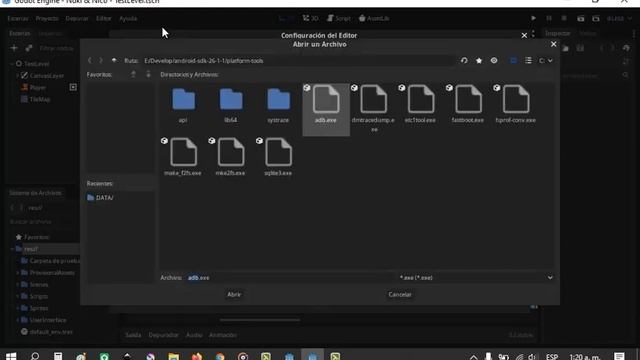Select the TestLevel root node
The image size is (640, 360).
tap(33, 64)
